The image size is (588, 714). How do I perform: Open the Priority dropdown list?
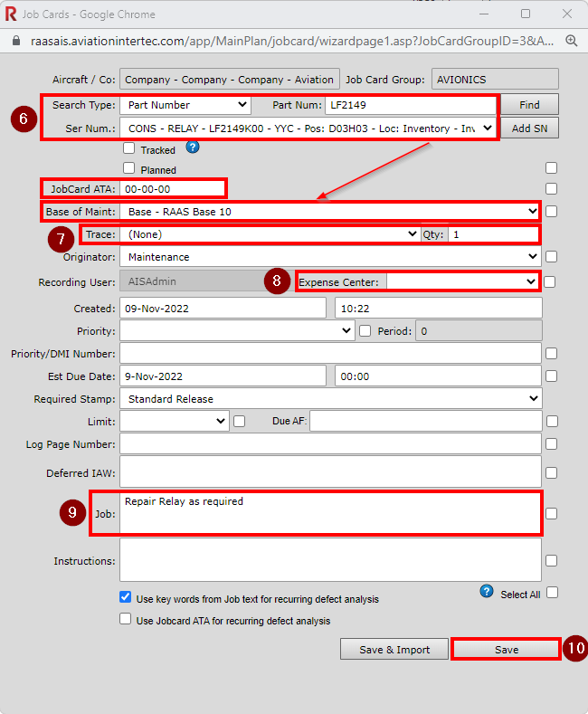click(x=236, y=331)
